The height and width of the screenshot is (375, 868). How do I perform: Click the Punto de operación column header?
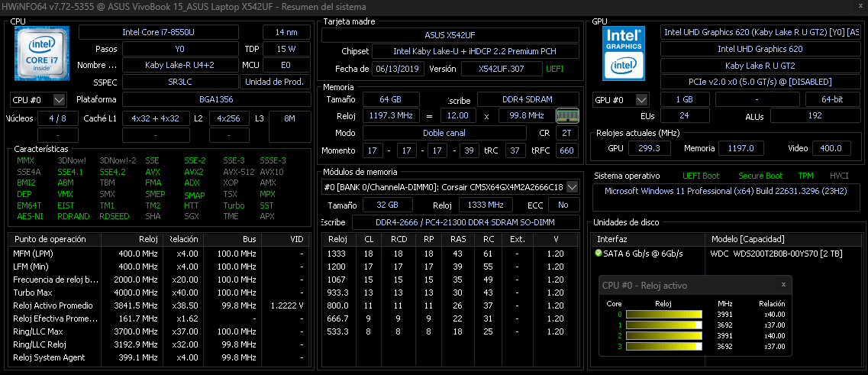[56, 239]
